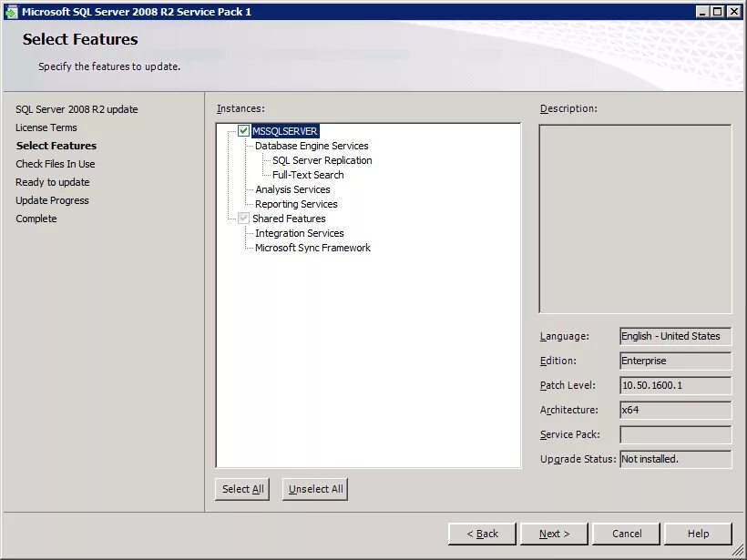
Task: Click the Patch Level: label
Action: coord(568,385)
